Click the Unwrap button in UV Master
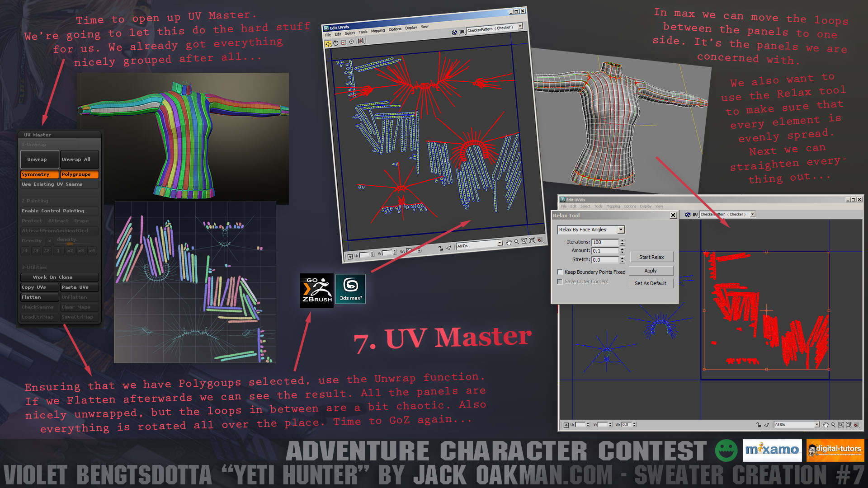The image size is (868, 488). [39, 160]
